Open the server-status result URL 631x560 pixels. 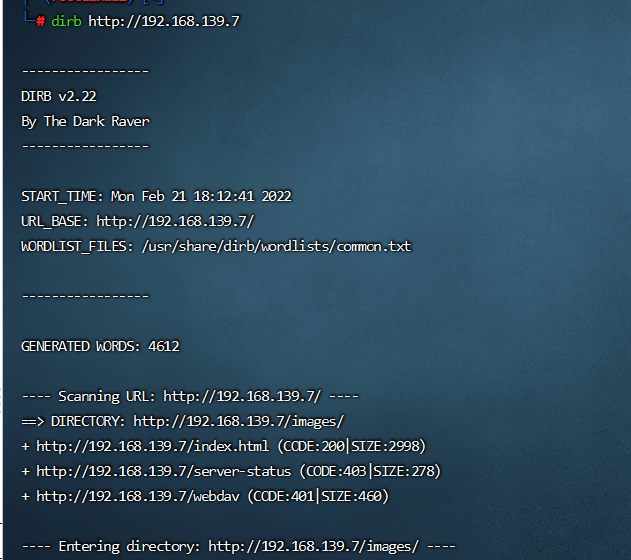tap(163, 471)
